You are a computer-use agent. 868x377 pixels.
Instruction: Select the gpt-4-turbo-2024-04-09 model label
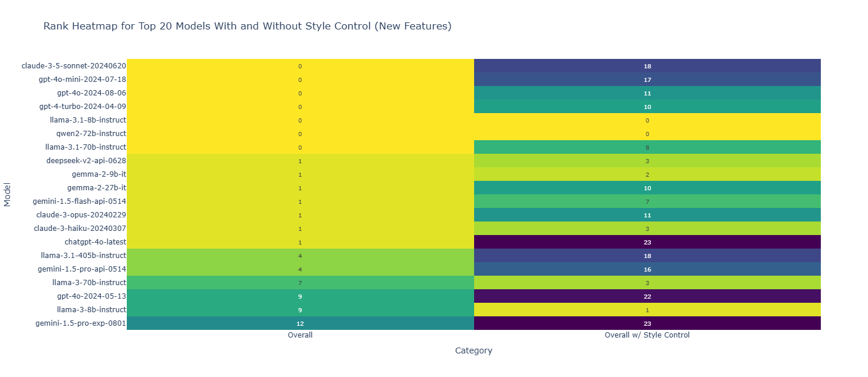(83, 107)
